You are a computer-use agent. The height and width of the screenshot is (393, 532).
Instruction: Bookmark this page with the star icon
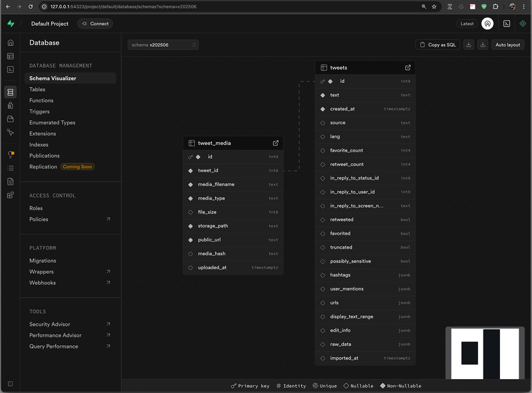pos(434,7)
